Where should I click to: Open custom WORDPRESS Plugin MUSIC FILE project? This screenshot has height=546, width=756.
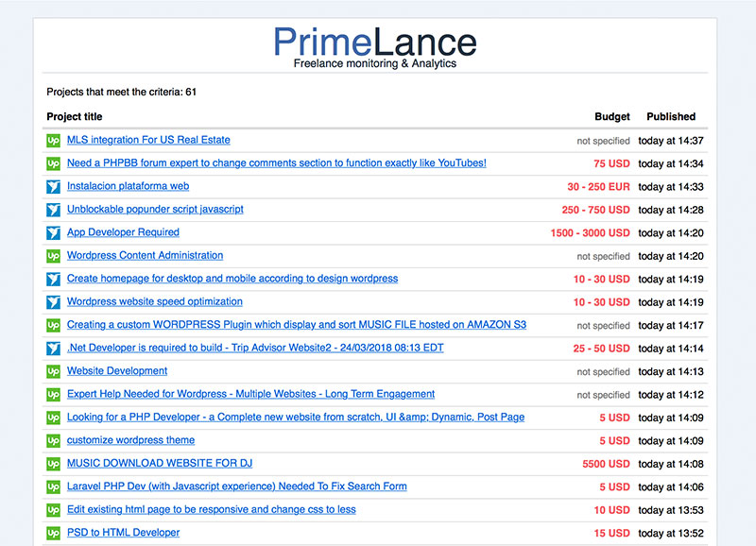[x=297, y=325]
